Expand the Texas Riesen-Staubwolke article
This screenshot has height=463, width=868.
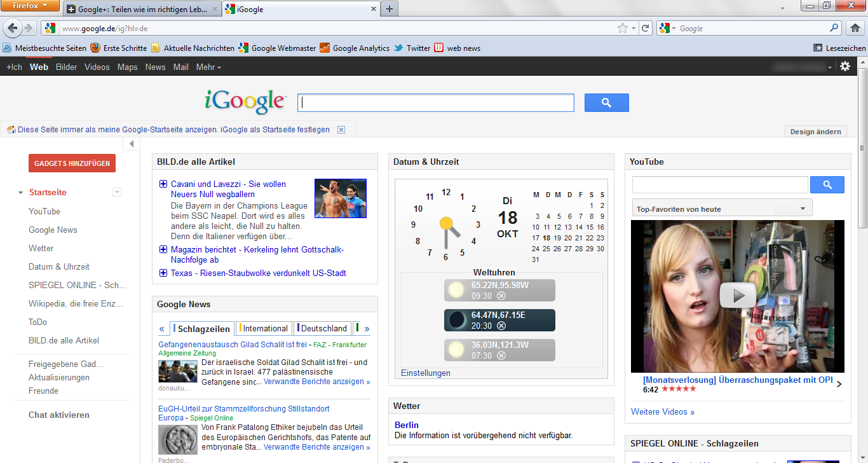(x=163, y=273)
